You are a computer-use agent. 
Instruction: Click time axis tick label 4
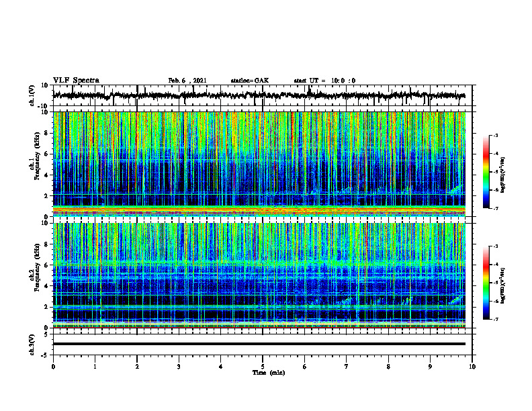221,367
